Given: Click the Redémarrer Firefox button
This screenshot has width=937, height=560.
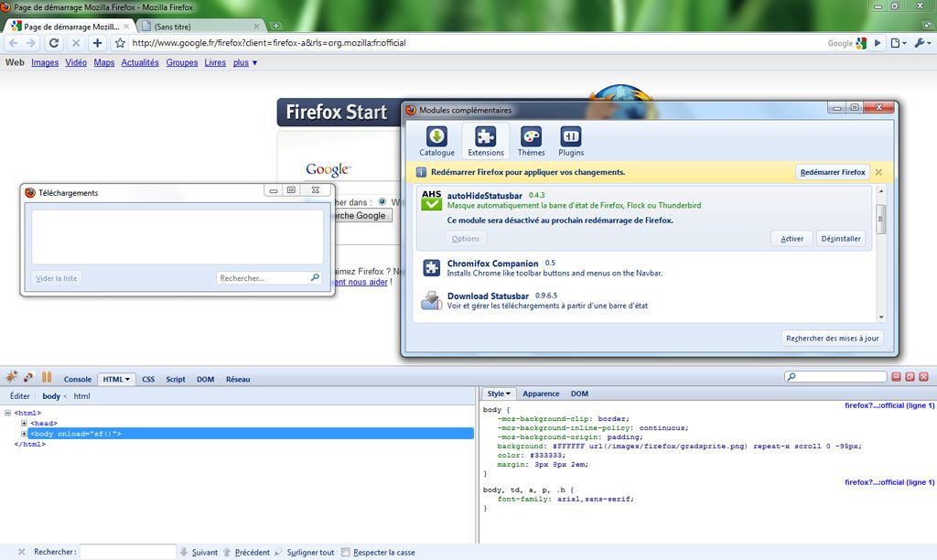Looking at the screenshot, I should click(x=832, y=172).
